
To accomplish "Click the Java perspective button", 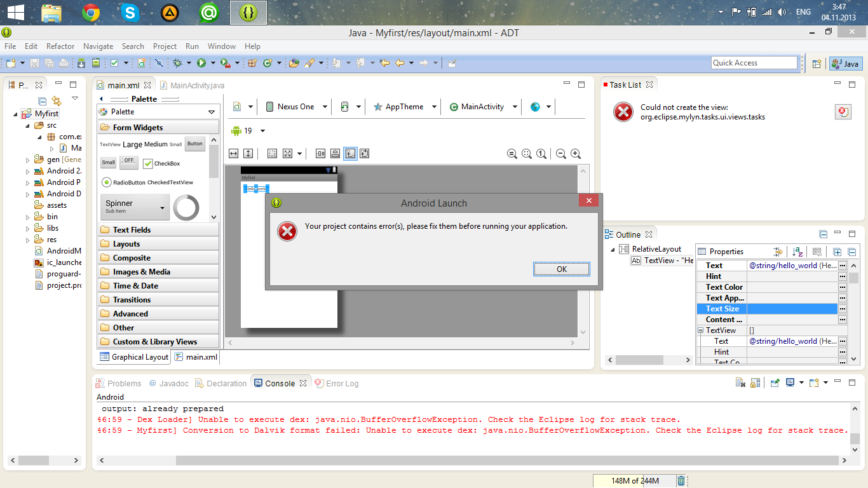I will [845, 64].
